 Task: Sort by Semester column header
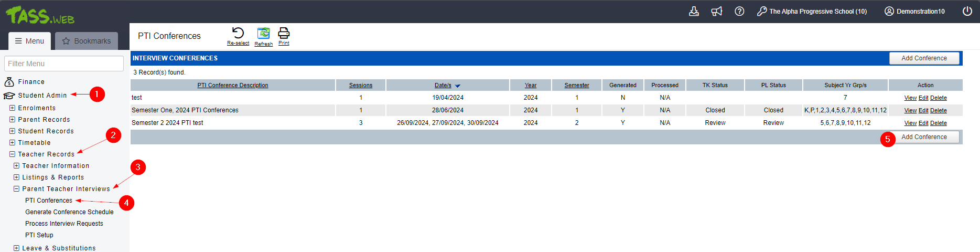(x=577, y=85)
